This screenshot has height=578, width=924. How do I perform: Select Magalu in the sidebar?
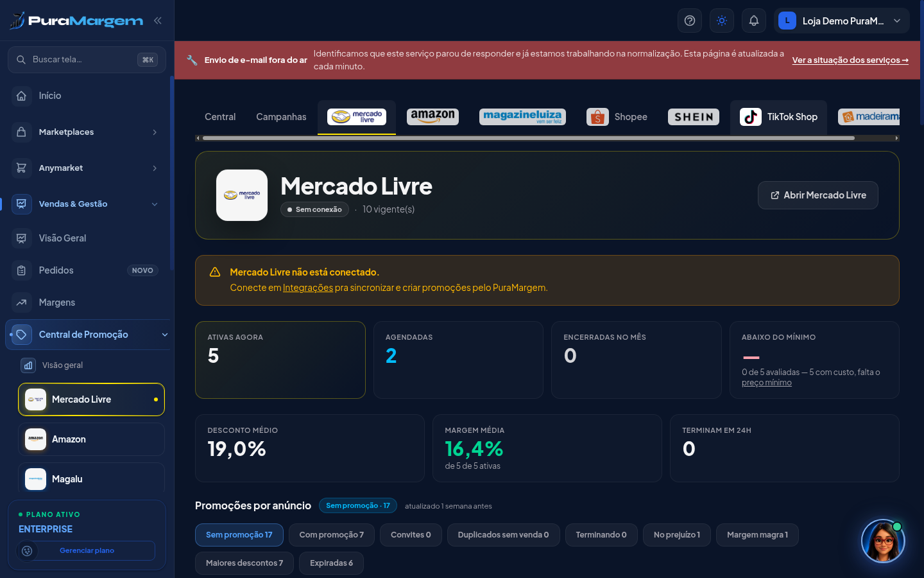[91, 478]
